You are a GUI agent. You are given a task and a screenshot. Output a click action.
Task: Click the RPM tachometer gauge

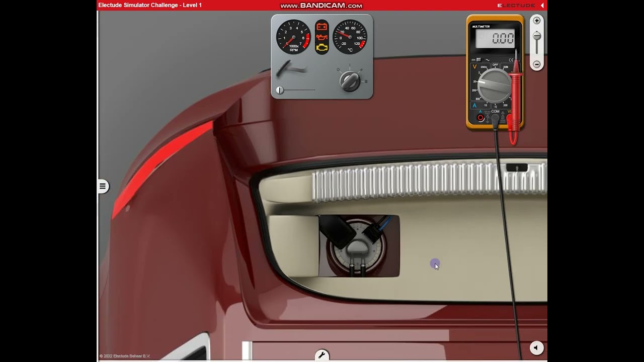click(294, 37)
